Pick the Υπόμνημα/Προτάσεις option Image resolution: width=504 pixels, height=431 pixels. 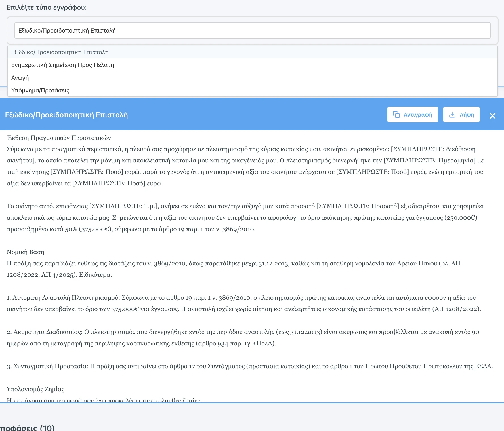click(40, 90)
